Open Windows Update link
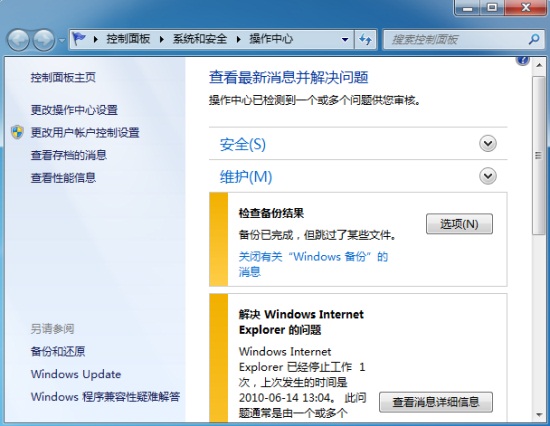 click(76, 374)
